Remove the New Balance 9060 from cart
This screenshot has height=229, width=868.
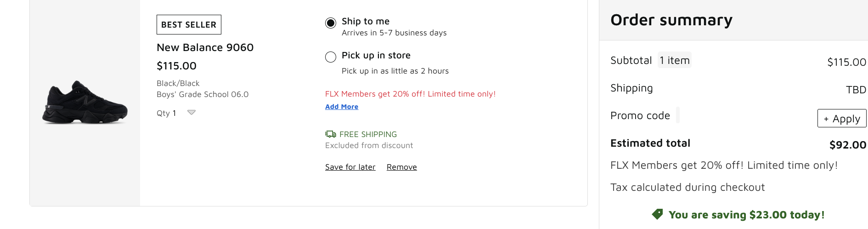point(401,167)
